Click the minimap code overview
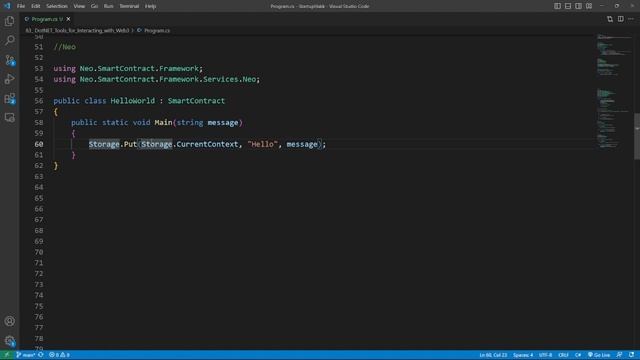This screenshot has width=640, height=360. (614, 92)
